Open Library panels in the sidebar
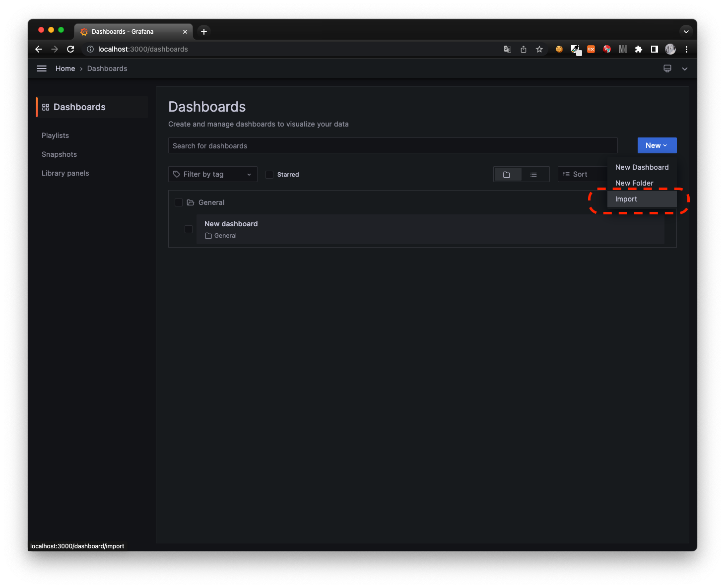Image resolution: width=725 pixels, height=588 pixels. pyautogui.click(x=65, y=173)
